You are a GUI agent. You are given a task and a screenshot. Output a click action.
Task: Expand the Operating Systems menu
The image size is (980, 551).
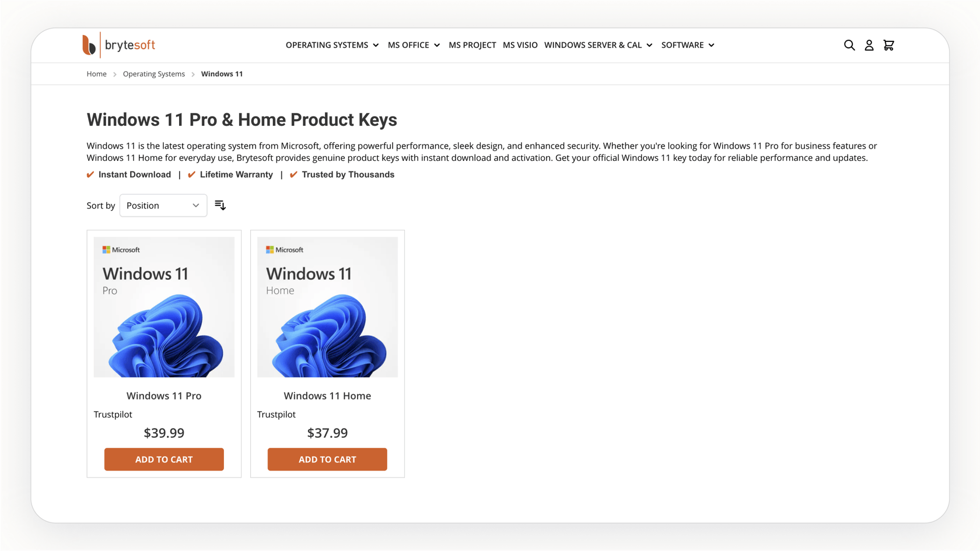[332, 45]
